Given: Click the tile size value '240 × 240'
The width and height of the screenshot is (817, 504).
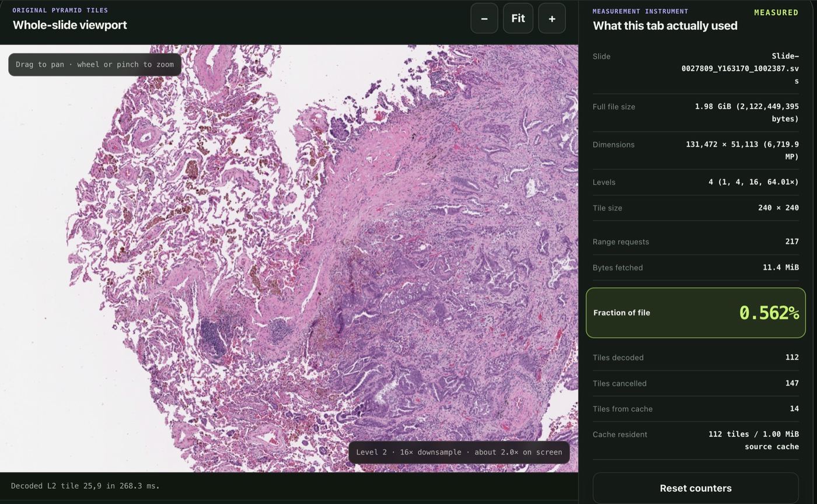Looking at the screenshot, I should 778,208.
